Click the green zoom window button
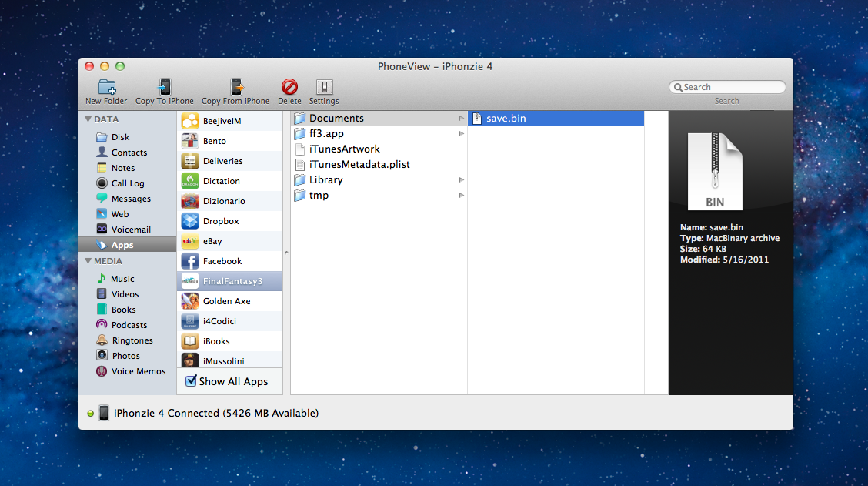The width and height of the screenshot is (868, 486). 120,66
